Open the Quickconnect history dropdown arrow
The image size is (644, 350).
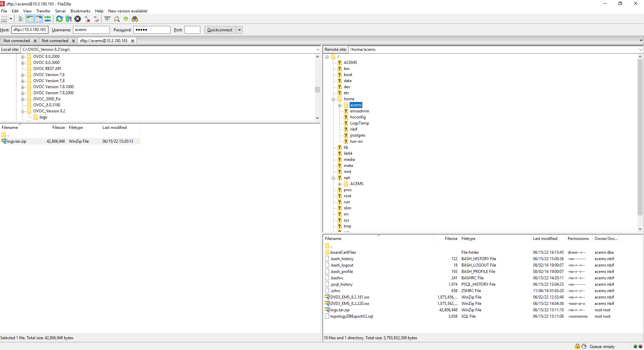coord(239,30)
